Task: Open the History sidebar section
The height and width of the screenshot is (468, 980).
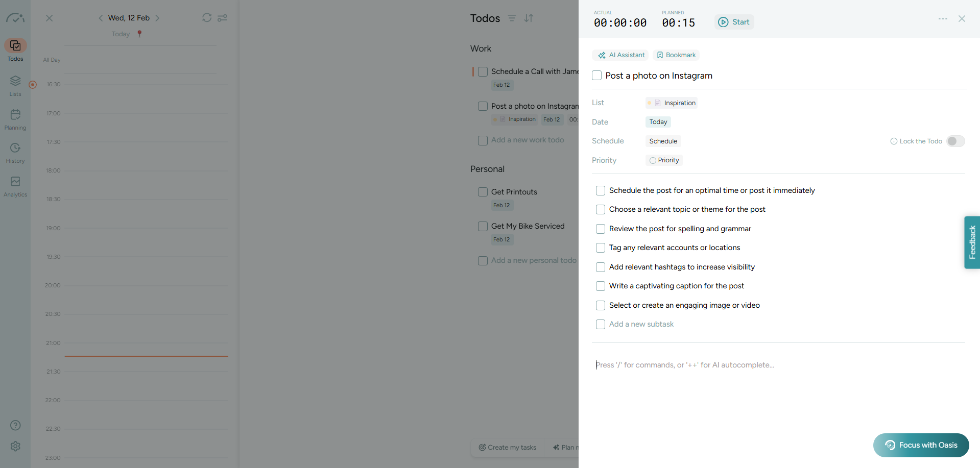Action: [15, 153]
